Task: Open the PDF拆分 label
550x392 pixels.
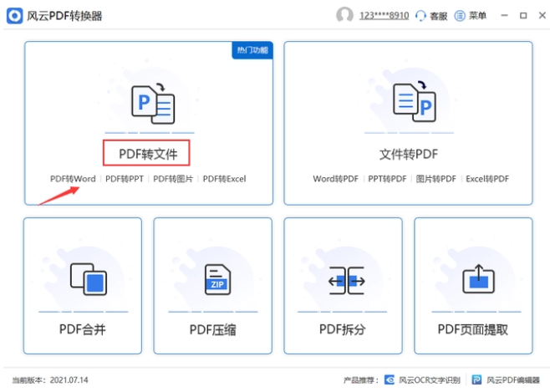Action: (x=343, y=329)
